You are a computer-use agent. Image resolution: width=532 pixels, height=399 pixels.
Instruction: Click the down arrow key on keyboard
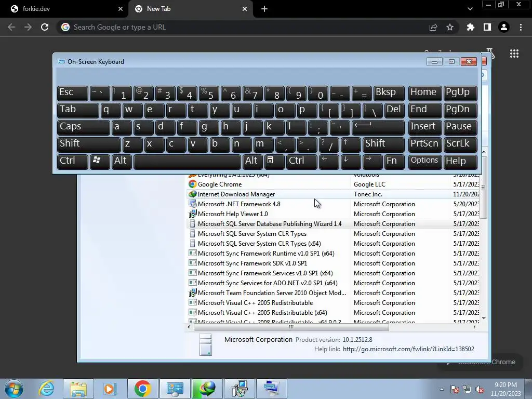point(351,162)
